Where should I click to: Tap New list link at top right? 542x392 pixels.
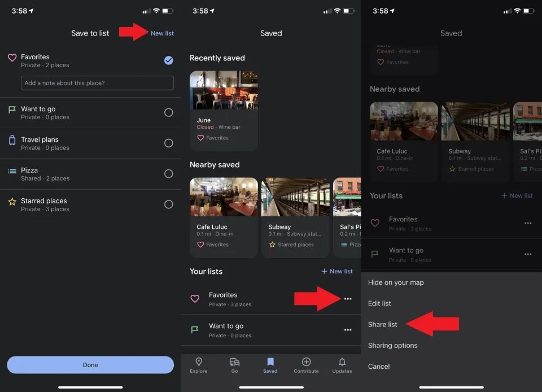(162, 33)
